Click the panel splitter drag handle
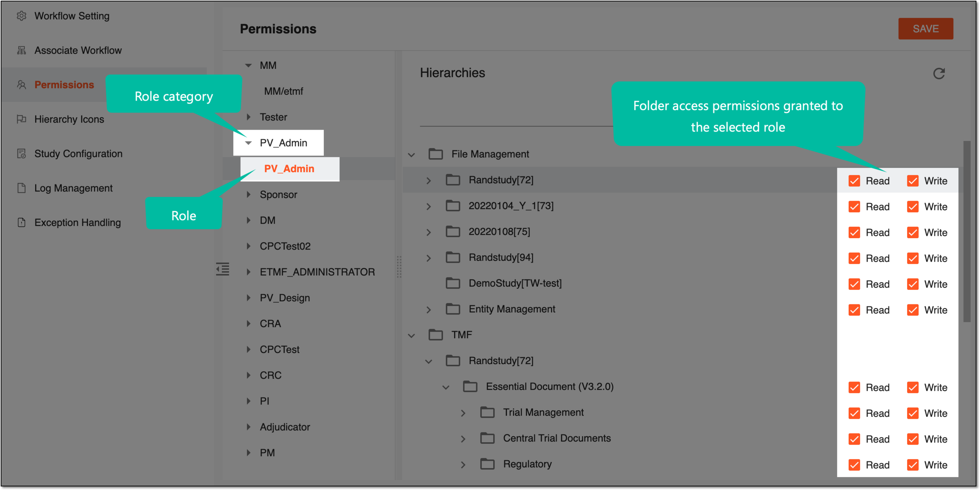The width and height of the screenshot is (980, 490). [x=399, y=267]
